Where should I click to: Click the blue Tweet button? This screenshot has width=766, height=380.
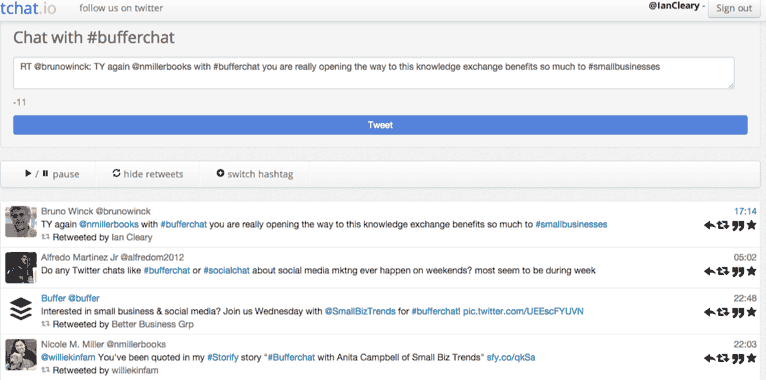[380, 125]
